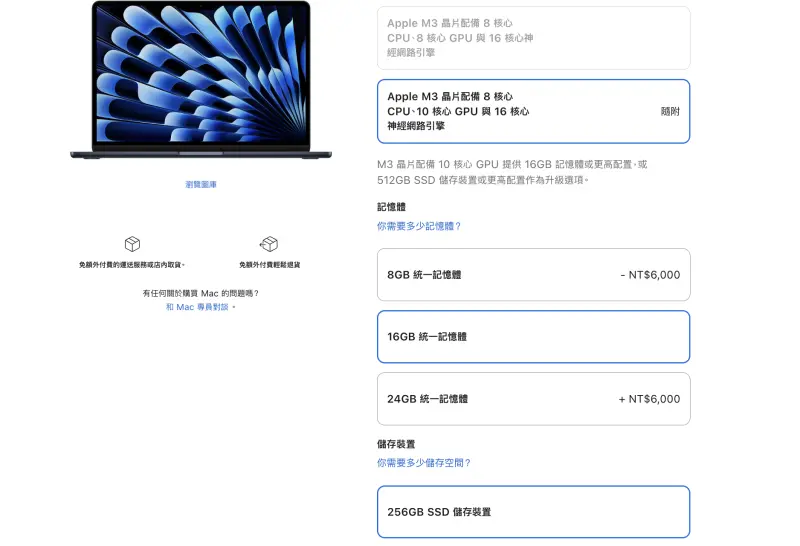
Task: Open the 你需要多少記憶體 help link
Action: tap(419, 226)
